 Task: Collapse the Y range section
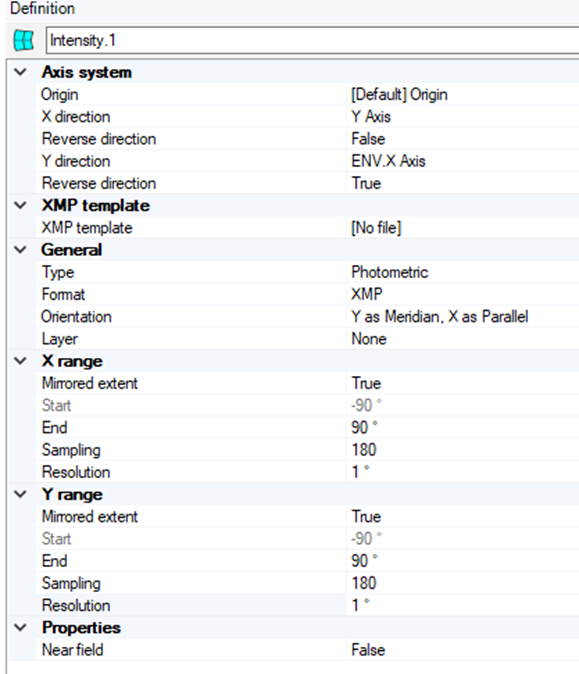21,494
